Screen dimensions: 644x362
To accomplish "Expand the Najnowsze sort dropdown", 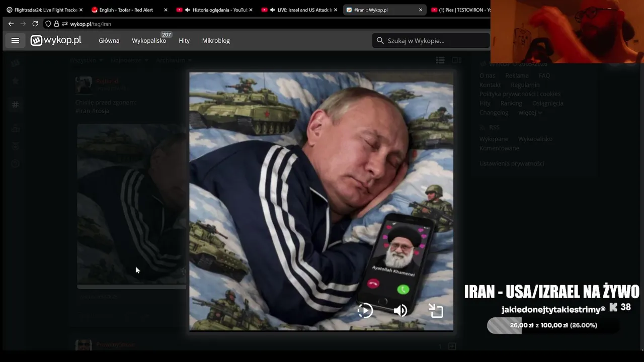I will 129,60.
